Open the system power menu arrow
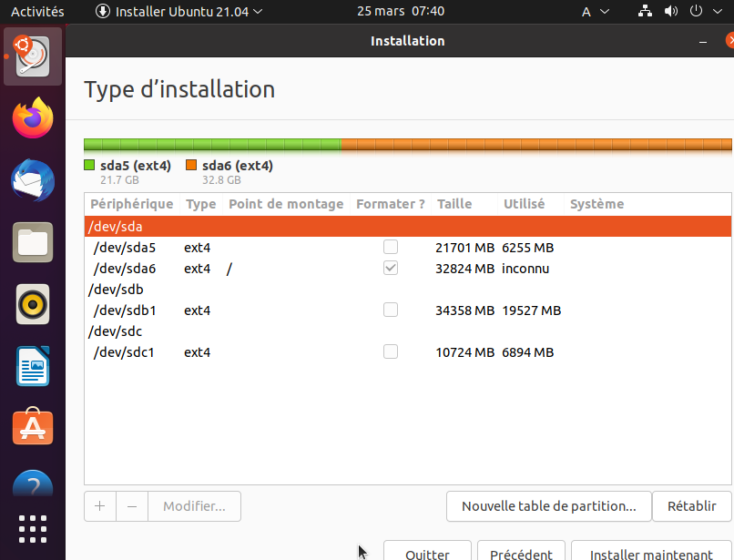 tap(716, 12)
